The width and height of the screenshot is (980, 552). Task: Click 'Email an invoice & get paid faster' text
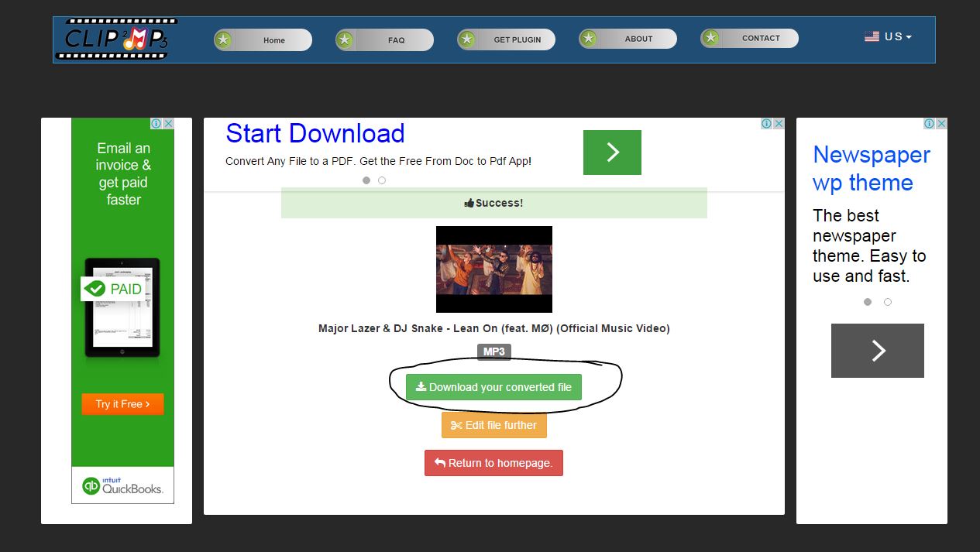(123, 174)
